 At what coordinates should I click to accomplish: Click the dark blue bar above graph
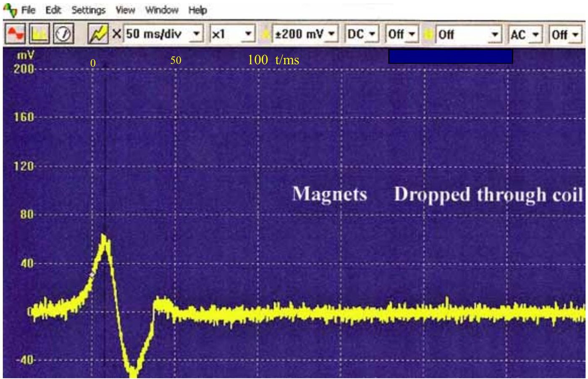coord(450,56)
